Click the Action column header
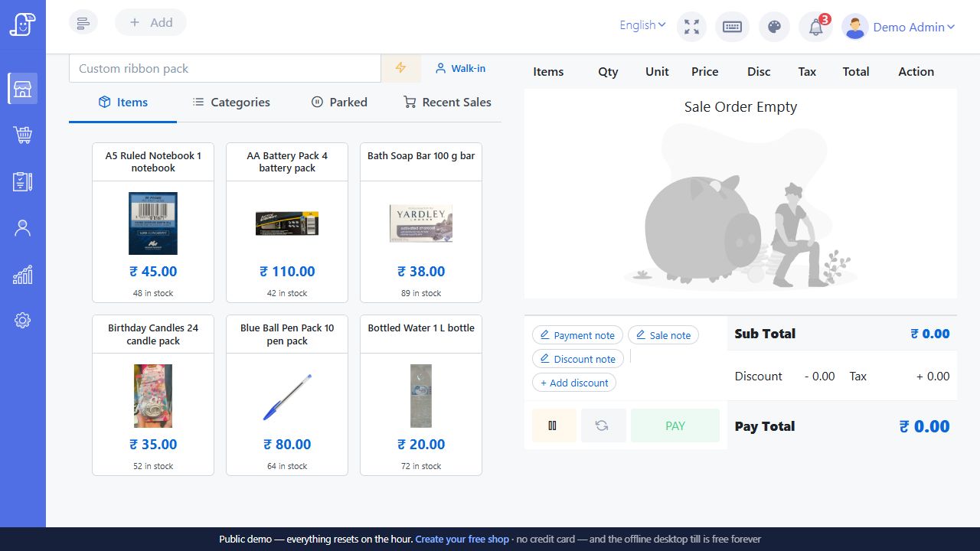The image size is (980, 551). (x=916, y=71)
